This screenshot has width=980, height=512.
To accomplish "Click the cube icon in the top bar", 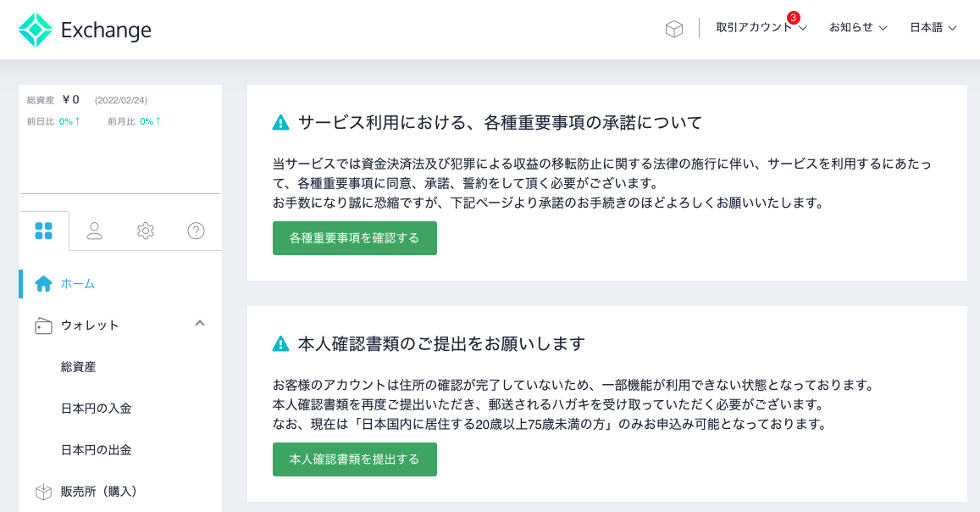I will click(673, 28).
